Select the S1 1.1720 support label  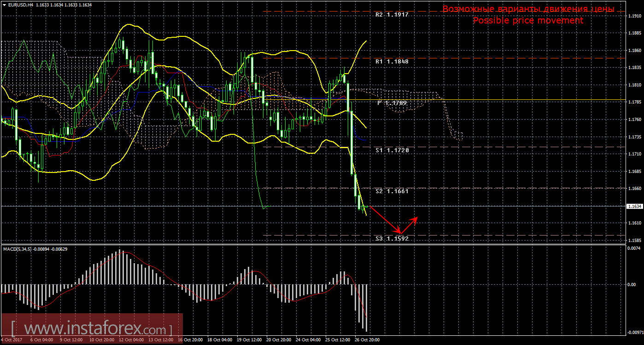(392, 150)
